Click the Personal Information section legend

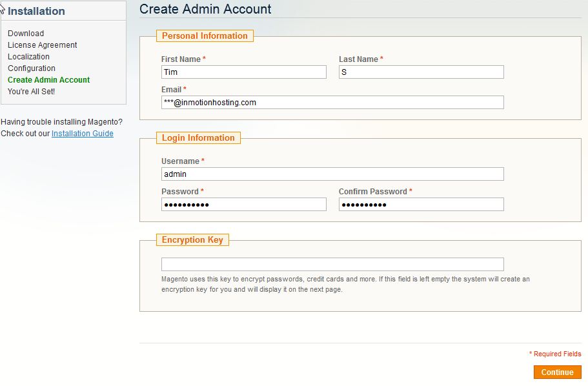[205, 36]
